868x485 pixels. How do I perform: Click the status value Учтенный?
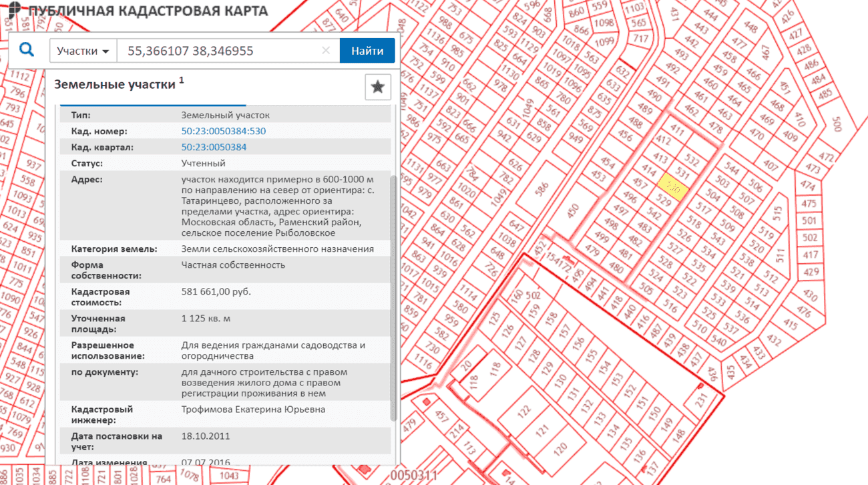tap(203, 163)
